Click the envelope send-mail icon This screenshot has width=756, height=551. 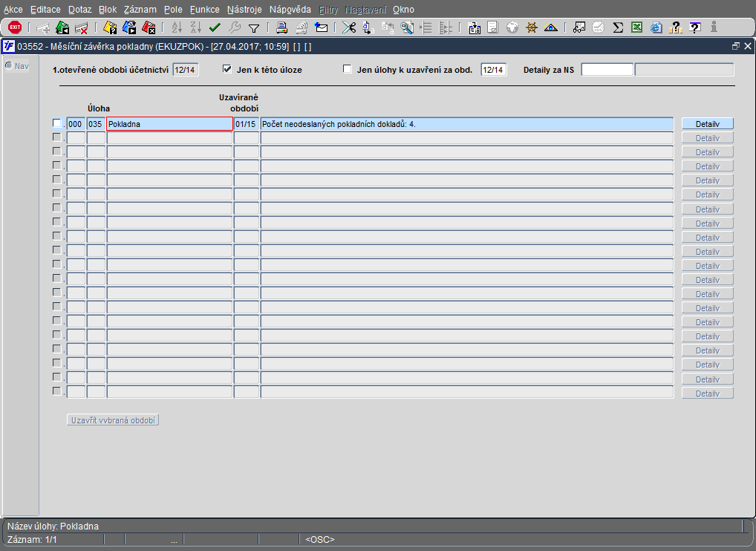tap(321, 27)
